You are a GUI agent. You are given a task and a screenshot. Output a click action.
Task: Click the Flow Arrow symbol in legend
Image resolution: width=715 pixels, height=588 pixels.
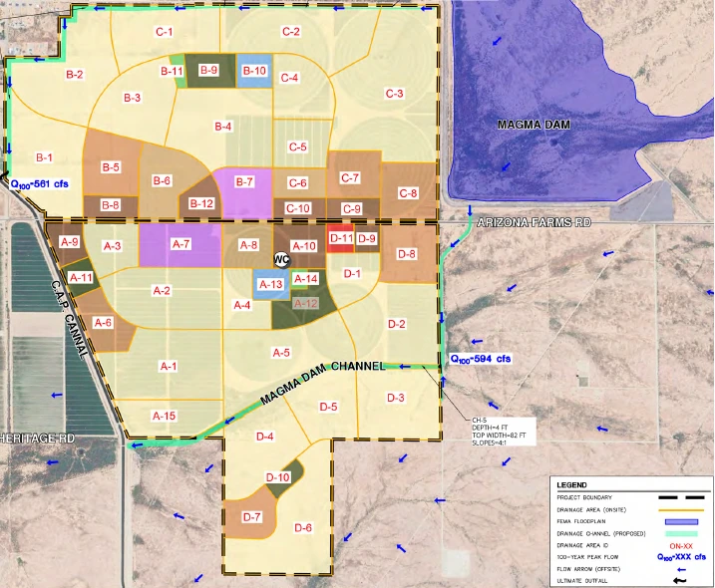(682, 568)
